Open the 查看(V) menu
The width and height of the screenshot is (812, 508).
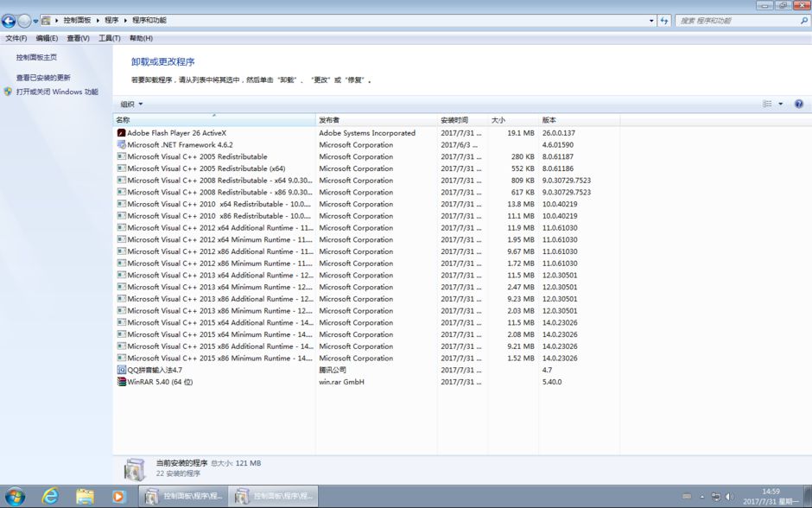78,38
